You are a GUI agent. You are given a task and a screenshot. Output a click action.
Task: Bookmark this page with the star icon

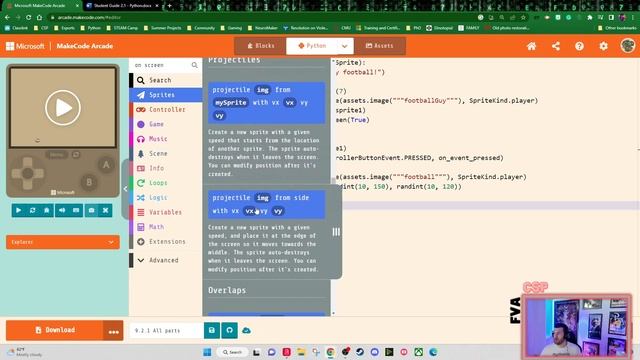pos(523,18)
